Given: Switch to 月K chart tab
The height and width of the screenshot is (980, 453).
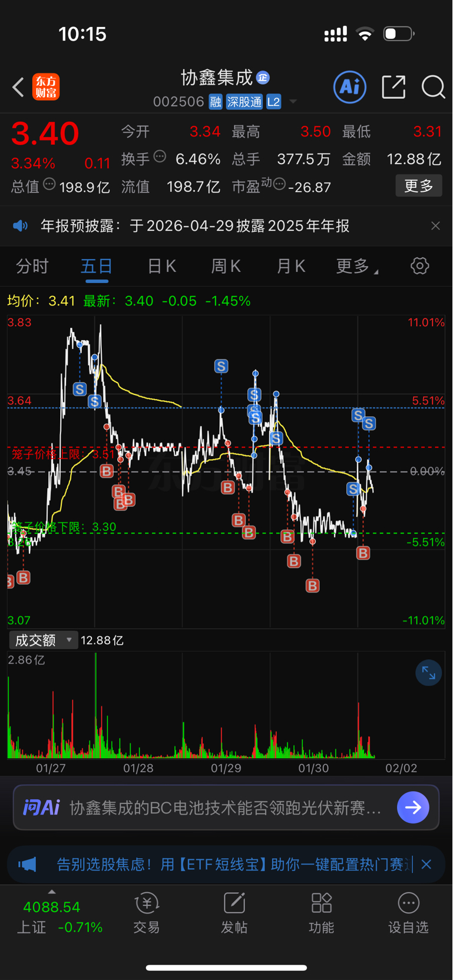Looking at the screenshot, I should [x=291, y=266].
